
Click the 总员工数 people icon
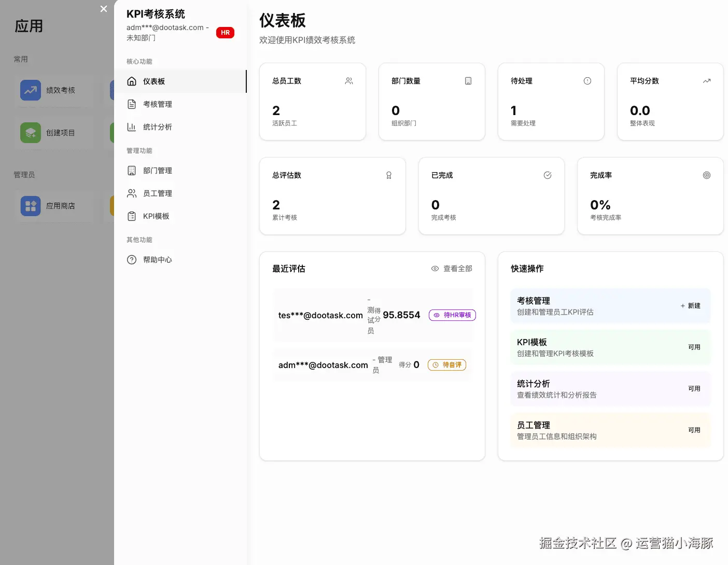[x=349, y=81]
